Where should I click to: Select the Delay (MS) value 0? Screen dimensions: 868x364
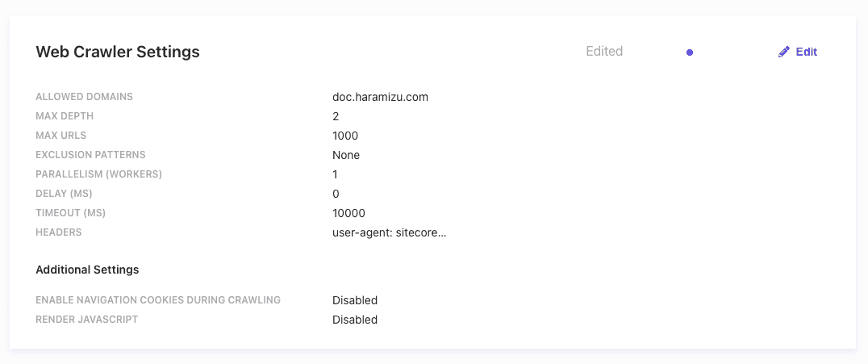336,194
